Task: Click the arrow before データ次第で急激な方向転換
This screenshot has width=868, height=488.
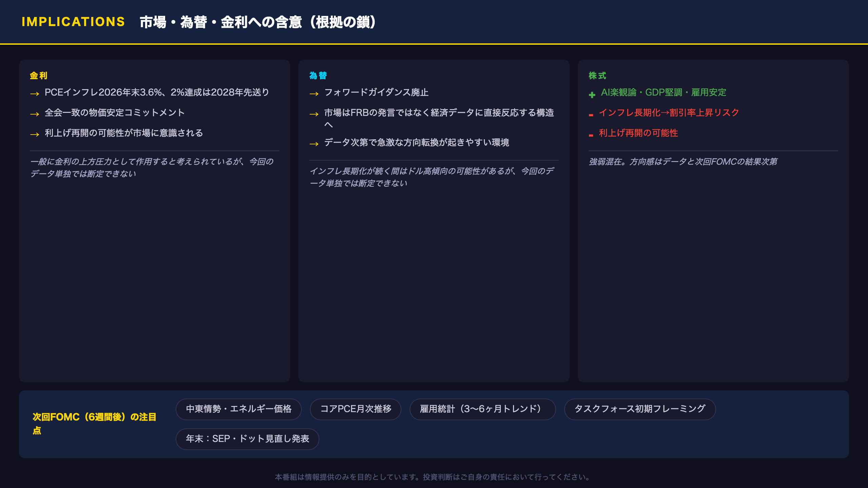Action: [x=314, y=144]
